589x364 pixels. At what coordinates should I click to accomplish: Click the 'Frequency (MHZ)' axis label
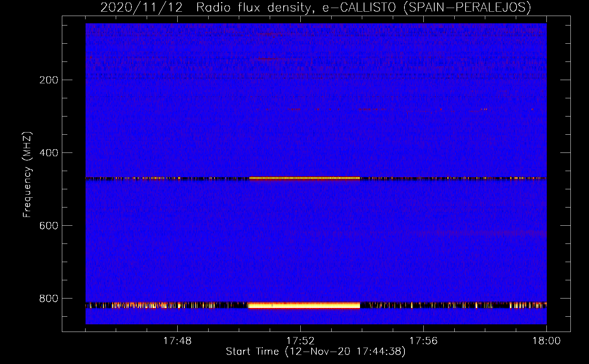tap(27, 174)
